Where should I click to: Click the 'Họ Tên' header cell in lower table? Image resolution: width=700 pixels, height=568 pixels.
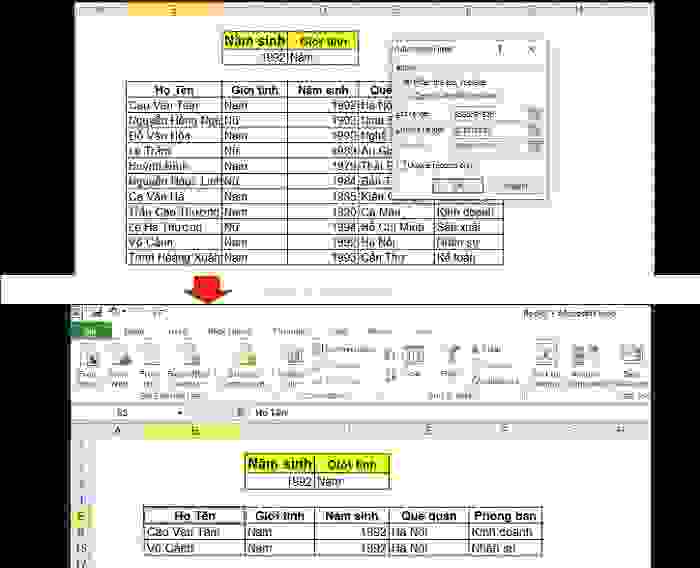(x=194, y=516)
